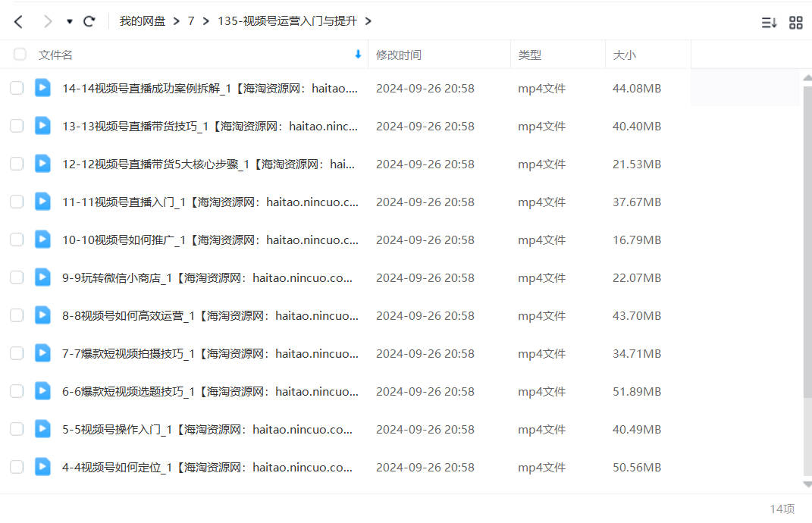Check the box for 8-8视频号如何高效运营
The width and height of the screenshot is (812, 523).
[17, 315]
